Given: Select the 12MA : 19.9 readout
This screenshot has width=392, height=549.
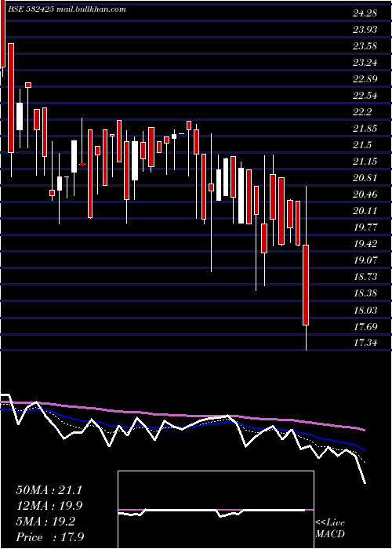Looking at the screenshot, I should 49,506.
